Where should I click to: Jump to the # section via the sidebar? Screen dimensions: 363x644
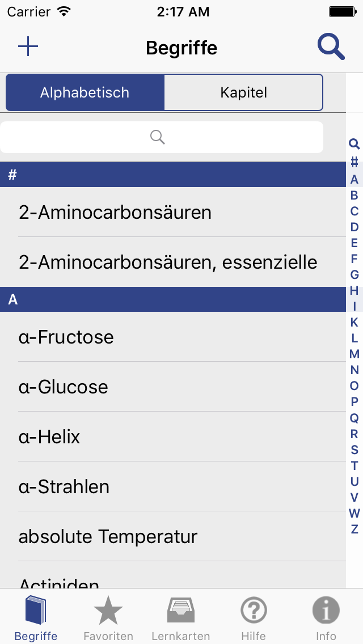tap(353, 163)
